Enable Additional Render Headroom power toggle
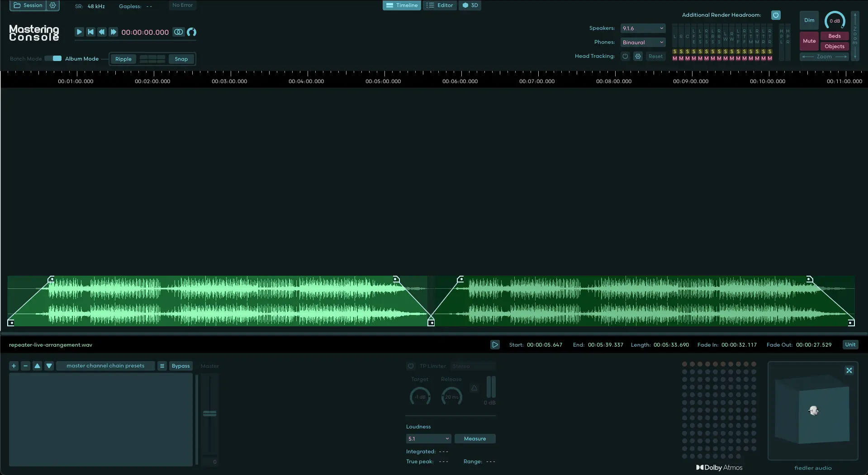 [x=776, y=14]
